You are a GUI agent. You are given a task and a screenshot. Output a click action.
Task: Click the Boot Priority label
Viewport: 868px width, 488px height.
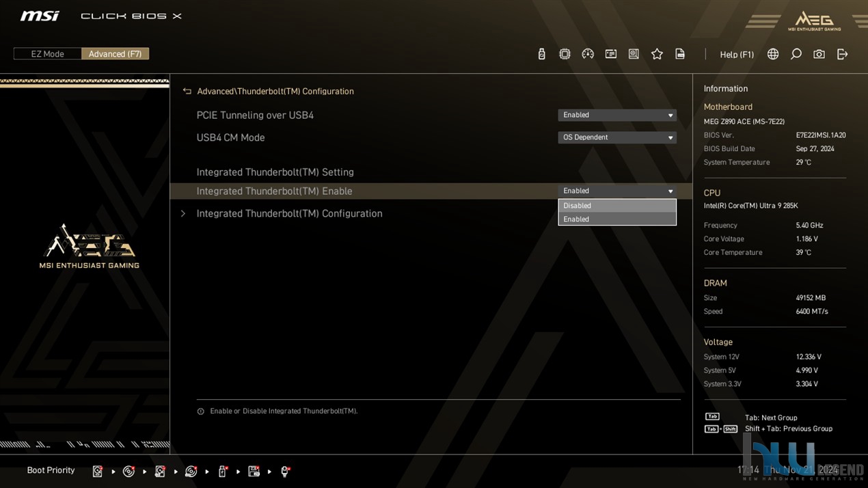pyautogui.click(x=51, y=470)
